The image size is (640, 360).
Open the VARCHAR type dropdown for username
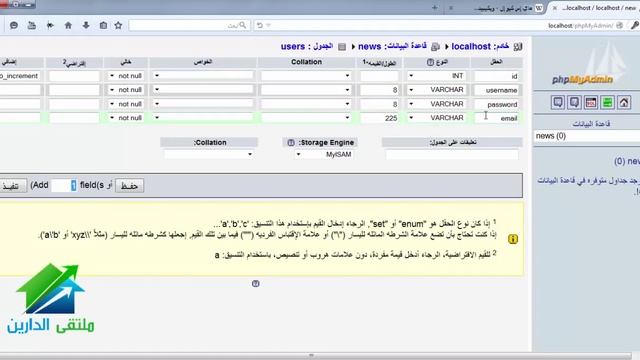437,90
